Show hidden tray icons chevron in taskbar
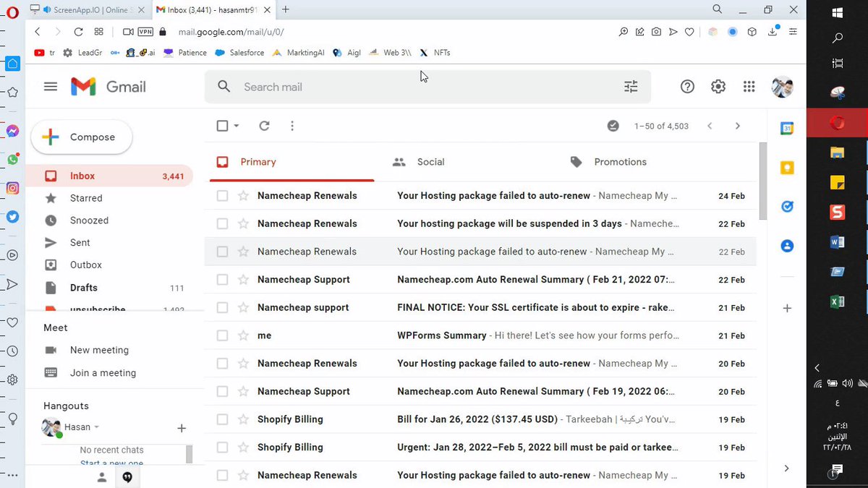This screenshot has height=488, width=868. pyautogui.click(x=817, y=368)
